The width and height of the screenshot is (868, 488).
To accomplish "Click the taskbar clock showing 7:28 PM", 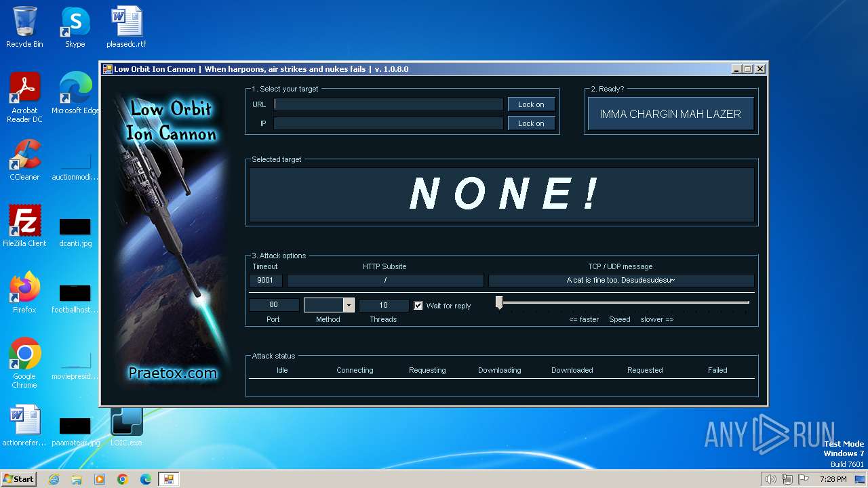I will [x=833, y=479].
